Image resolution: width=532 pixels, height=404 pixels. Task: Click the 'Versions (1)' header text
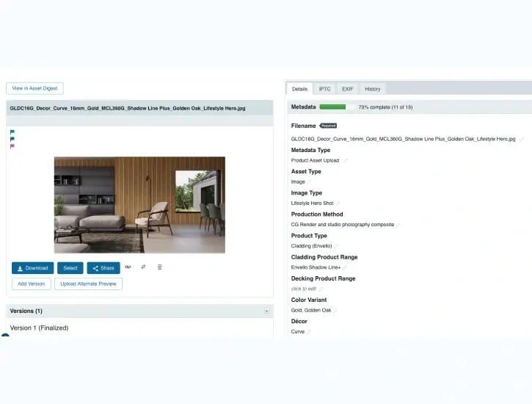(x=26, y=311)
